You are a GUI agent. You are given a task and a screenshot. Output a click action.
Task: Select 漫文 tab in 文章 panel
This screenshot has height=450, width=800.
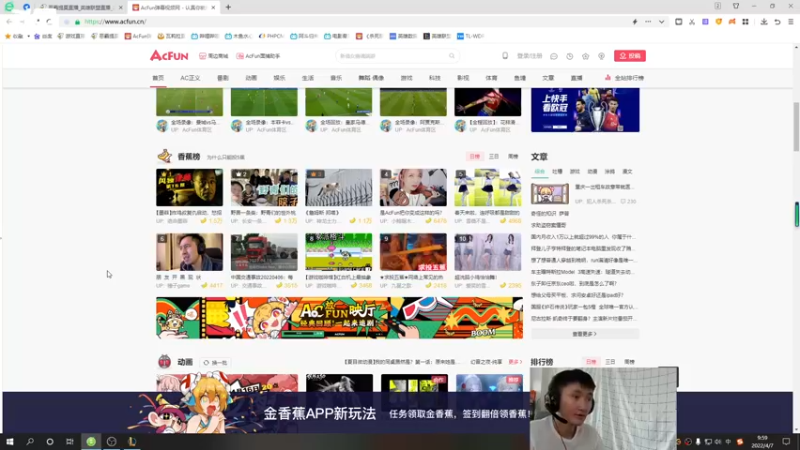click(627, 172)
